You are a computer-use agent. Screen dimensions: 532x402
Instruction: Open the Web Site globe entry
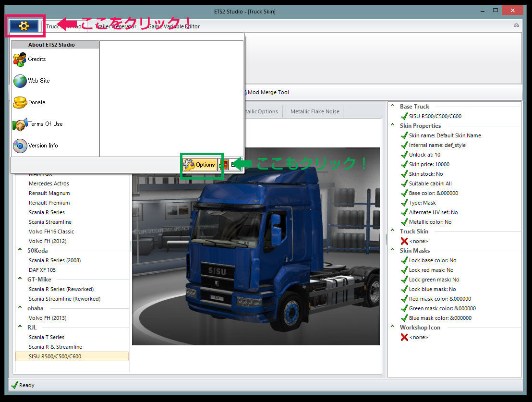click(x=32, y=81)
